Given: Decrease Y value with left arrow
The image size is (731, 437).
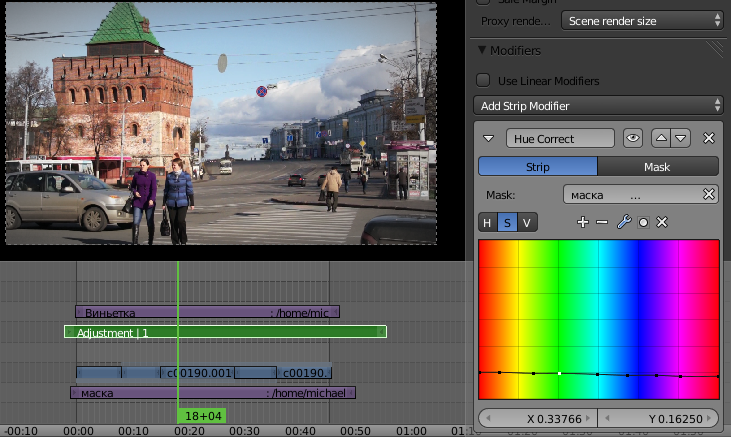Looking at the screenshot, I should point(607,418).
